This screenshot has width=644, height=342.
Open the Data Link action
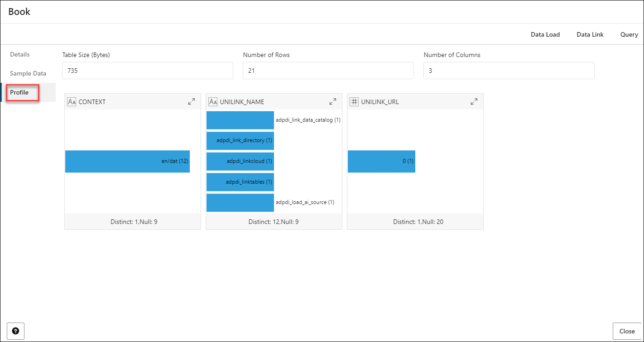590,34
